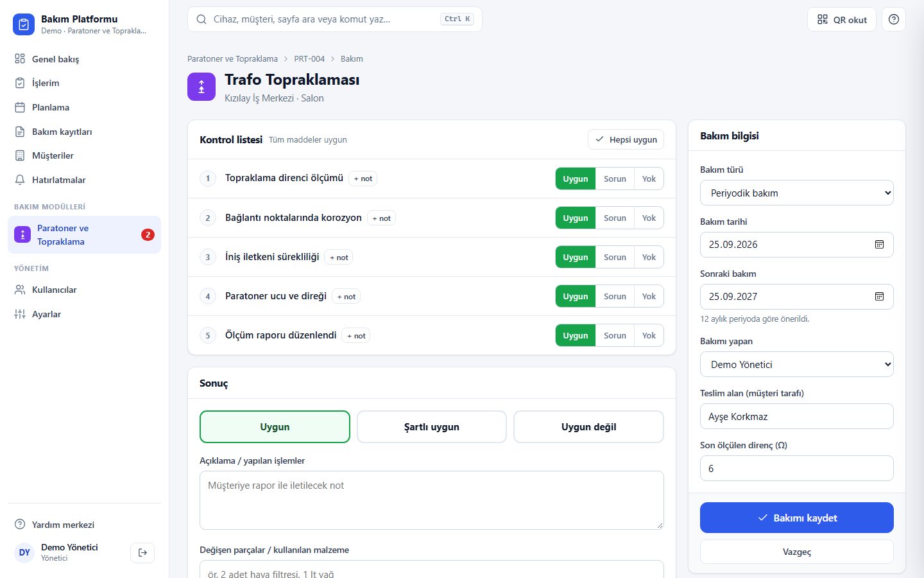
Task: Open the help question mark icon
Action: tap(894, 19)
